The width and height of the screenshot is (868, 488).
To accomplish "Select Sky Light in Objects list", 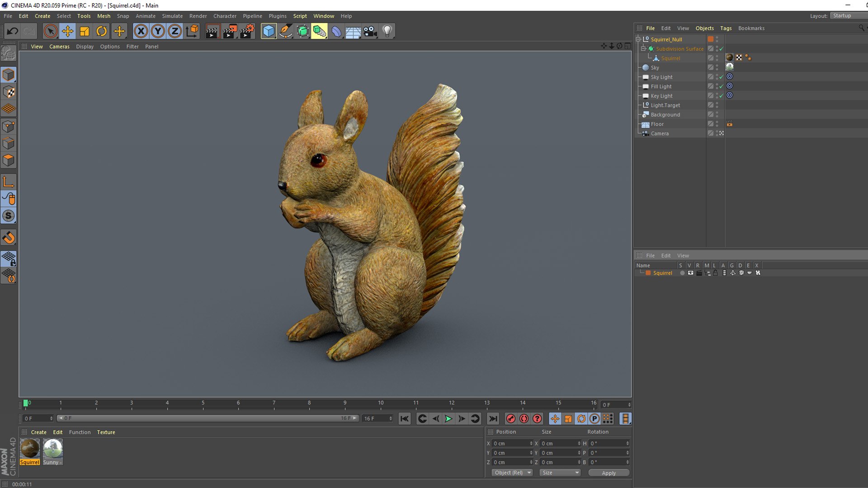I will (661, 77).
